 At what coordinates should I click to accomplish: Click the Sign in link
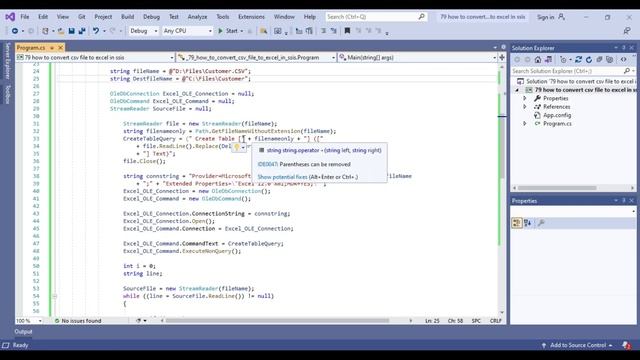coord(545,17)
